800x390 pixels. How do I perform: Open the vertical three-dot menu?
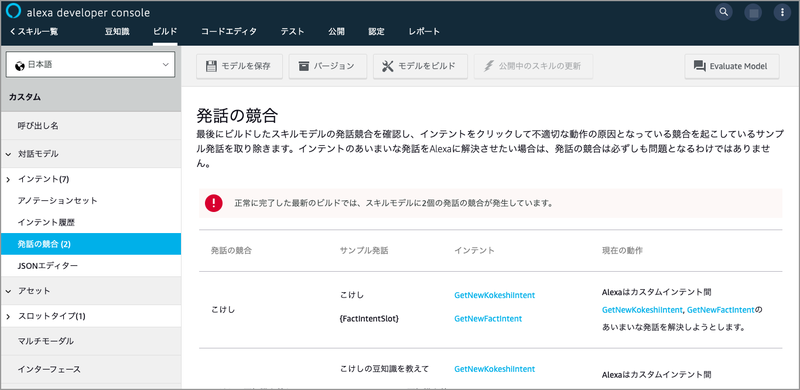(782, 12)
